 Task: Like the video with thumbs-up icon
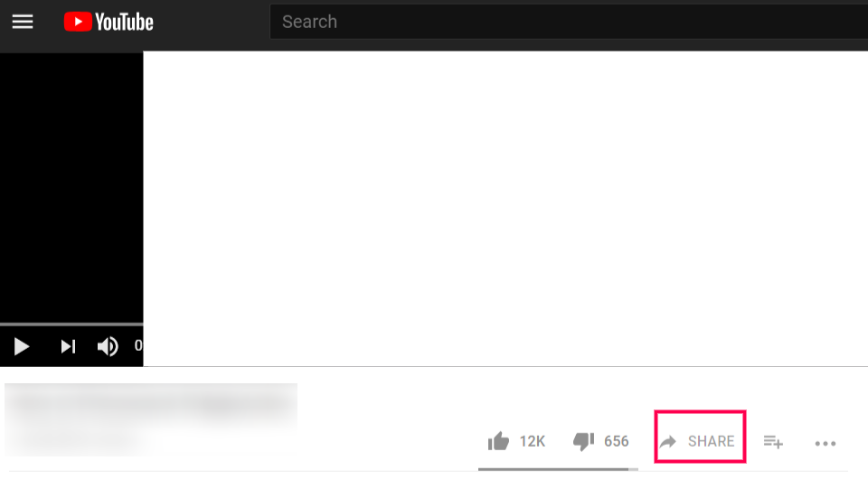[x=498, y=441]
